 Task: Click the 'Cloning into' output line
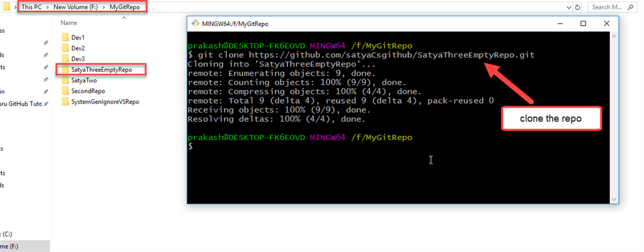point(281,64)
